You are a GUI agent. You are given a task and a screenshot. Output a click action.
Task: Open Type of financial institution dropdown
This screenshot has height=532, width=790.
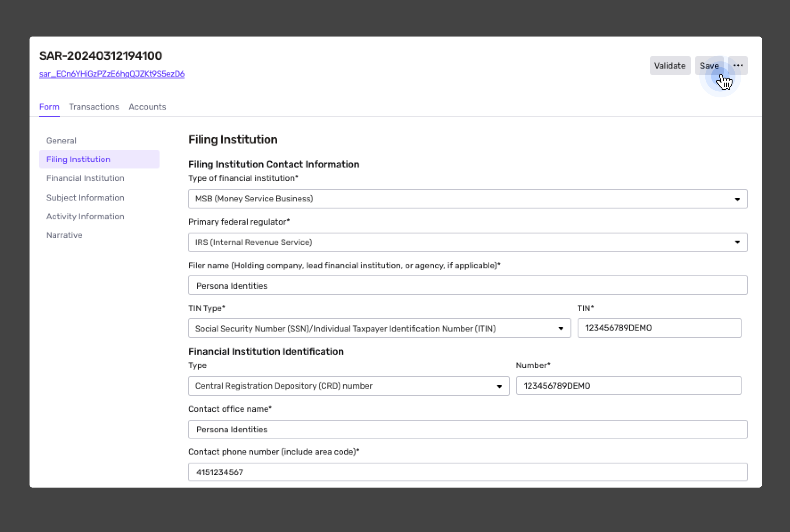click(468, 199)
